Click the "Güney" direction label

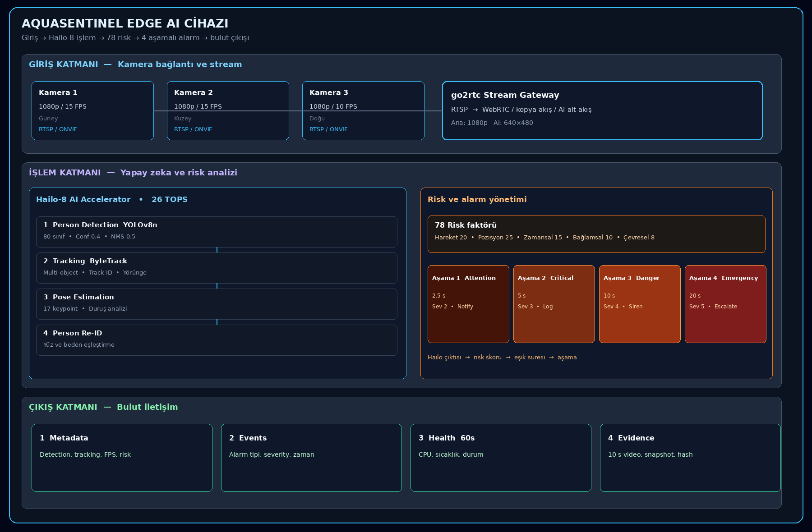tap(48, 119)
